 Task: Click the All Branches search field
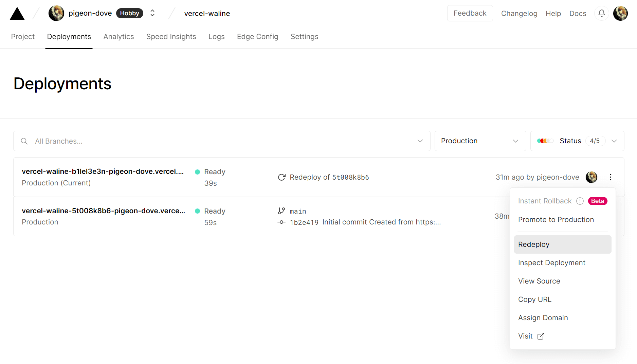(x=221, y=141)
